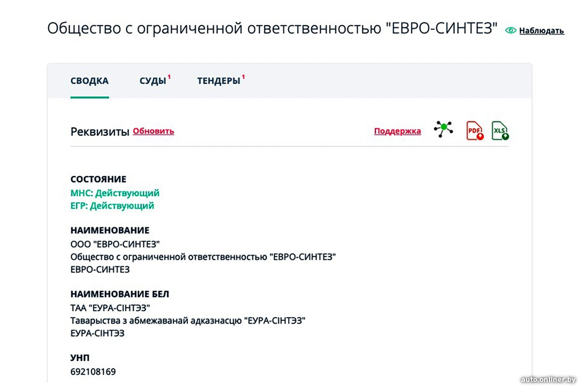Switch to the СВОДКА tab
The height and width of the screenshot is (392, 588).
point(89,81)
